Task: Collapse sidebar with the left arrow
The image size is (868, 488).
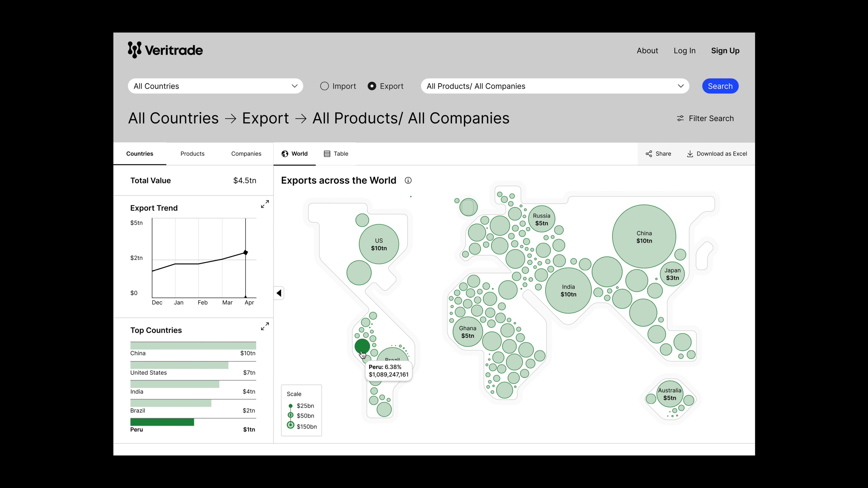Action: coord(279,293)
